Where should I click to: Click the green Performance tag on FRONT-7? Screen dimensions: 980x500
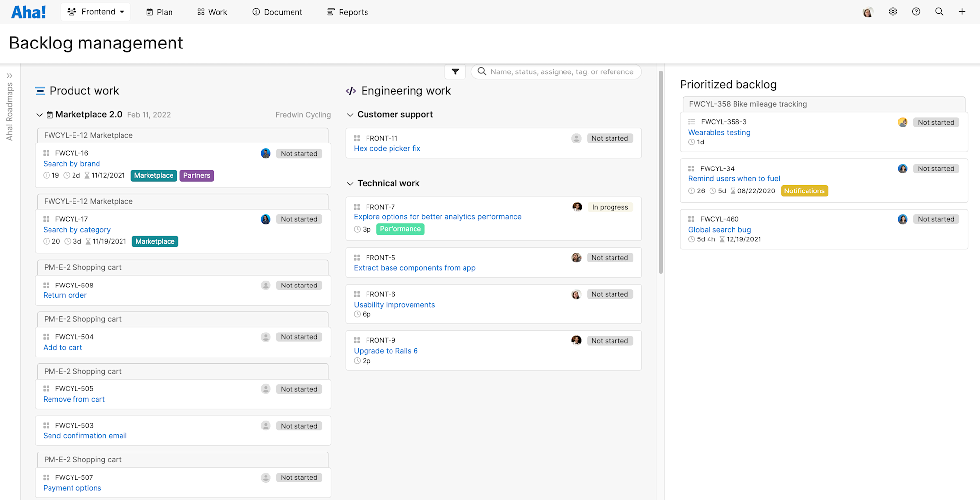400,229
